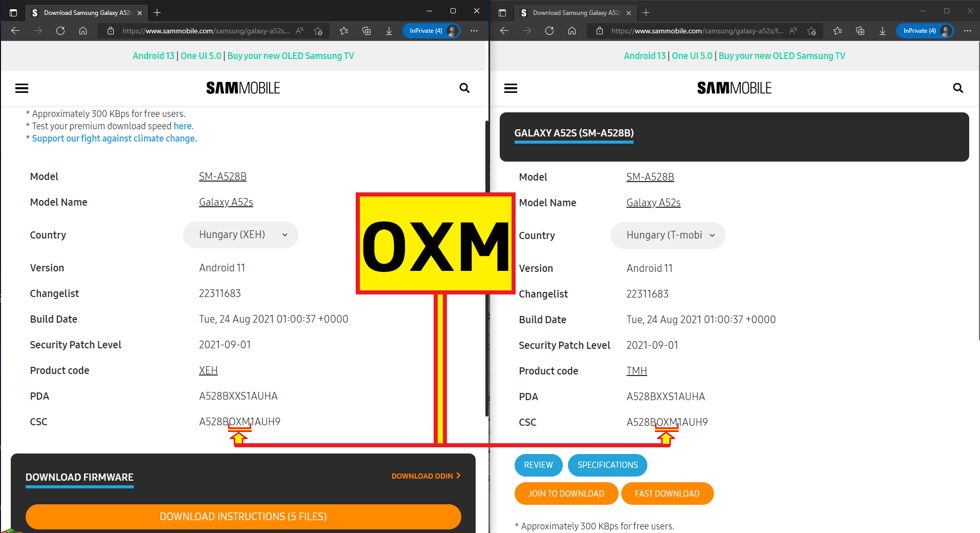Click forward arrow in left browser window
980x533 pixels.
pos(38,31)
